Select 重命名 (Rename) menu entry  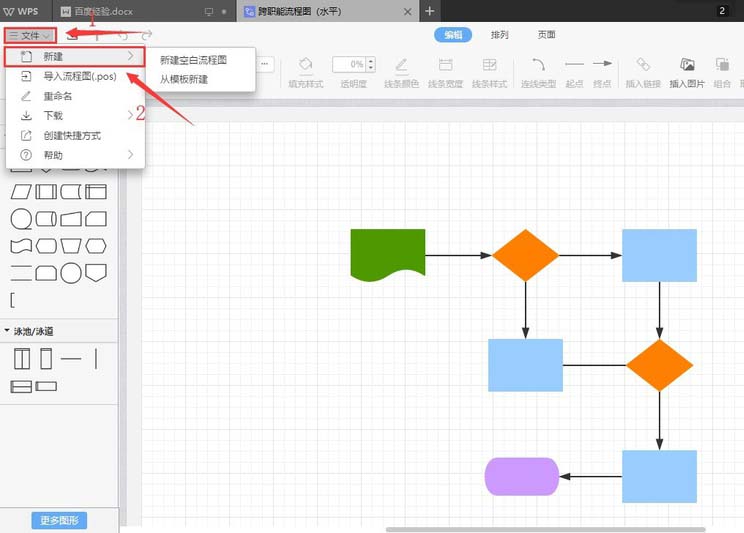point(74,96)
